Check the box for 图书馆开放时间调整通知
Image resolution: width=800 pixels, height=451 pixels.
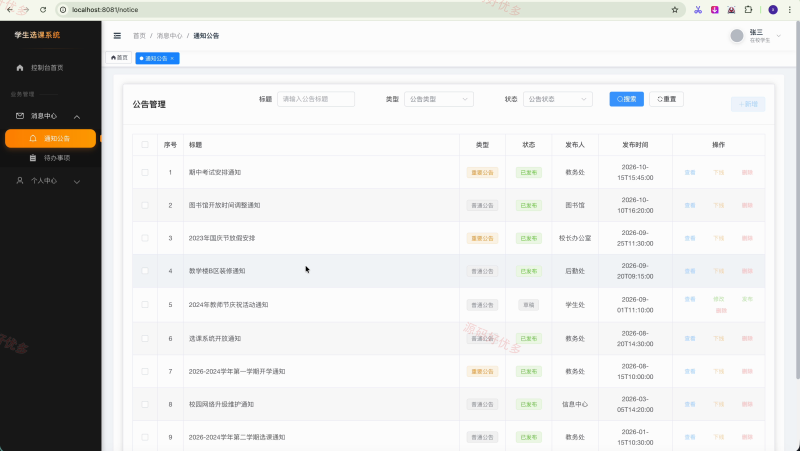coord(145,205)
